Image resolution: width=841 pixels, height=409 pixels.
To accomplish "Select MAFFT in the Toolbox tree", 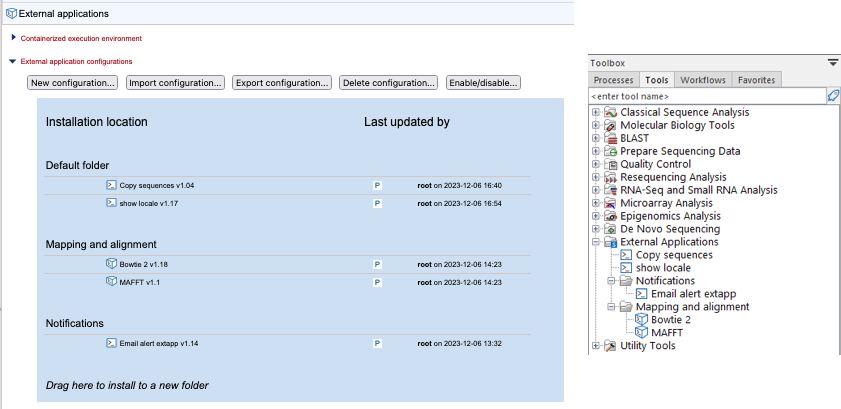I will click(667, 333).
